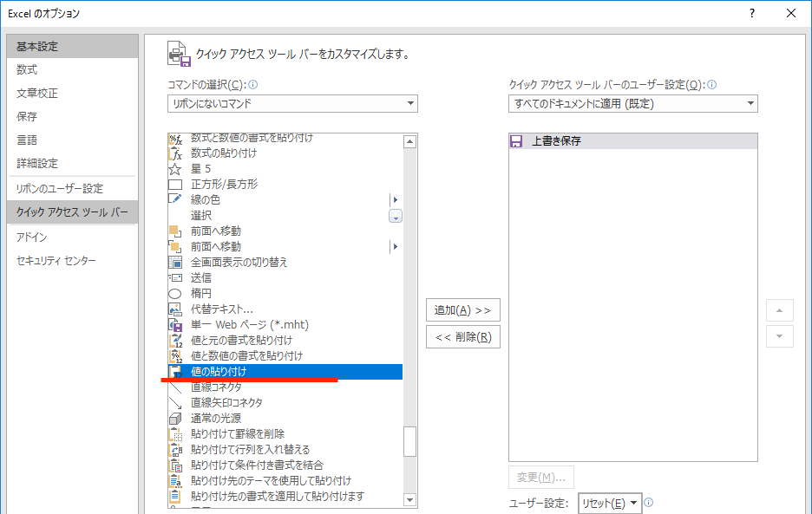This screenshot has height=514, width=812.
Task: Click the first 前面へ移動 icon without a submenu arrow
Action: (175, 231)
